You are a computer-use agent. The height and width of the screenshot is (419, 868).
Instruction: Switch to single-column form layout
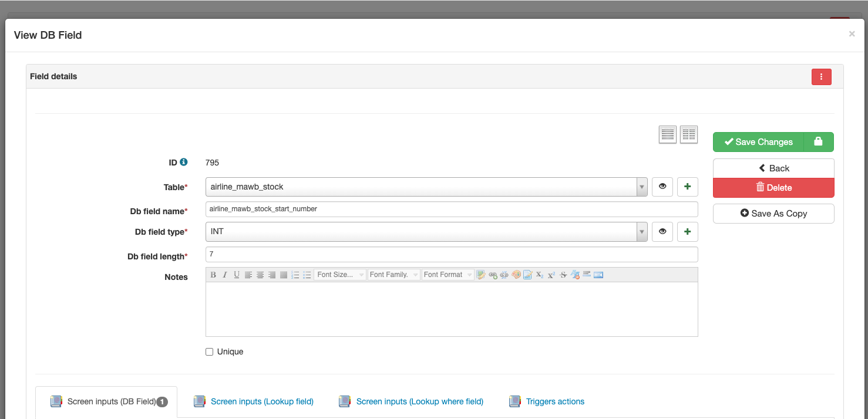tap(668, 134)
